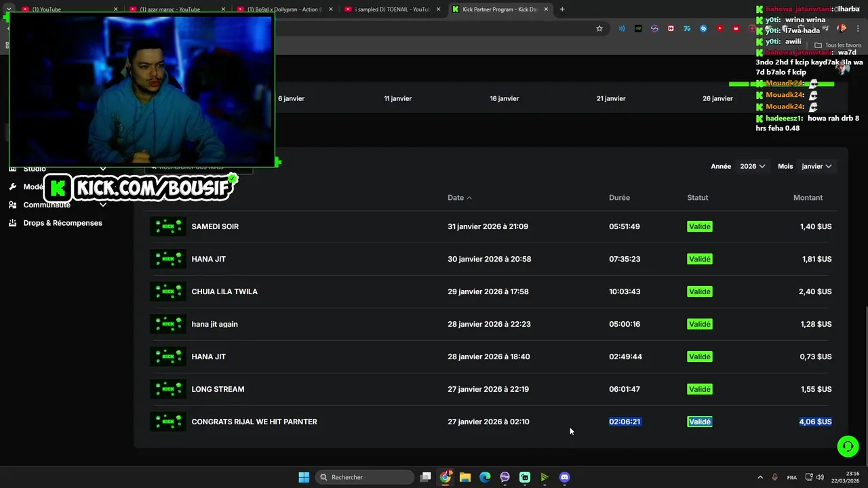The height and width of the screenshot is (488, 868).
Task: Bookmark this page with the star icon
Action: pos(599,28)
